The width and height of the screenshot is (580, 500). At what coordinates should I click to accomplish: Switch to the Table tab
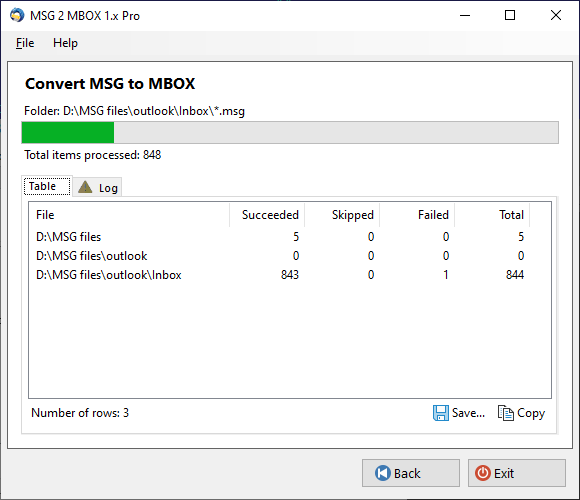tap(47, 186)
